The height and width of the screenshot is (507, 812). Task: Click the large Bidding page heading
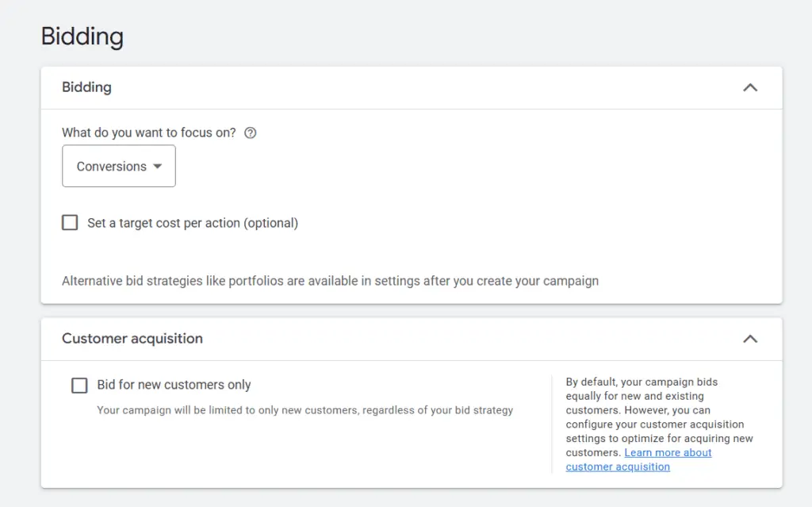coord(82,36)
